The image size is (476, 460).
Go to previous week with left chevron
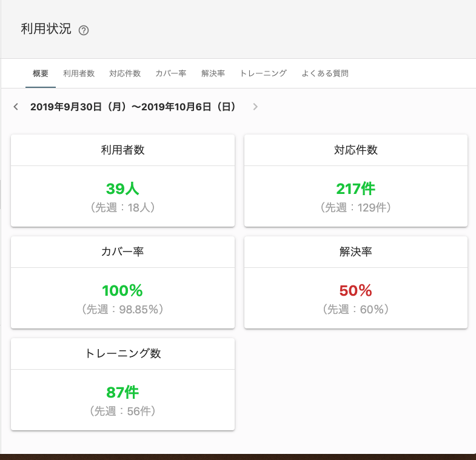pyautogui.click(x=16, y=107)
